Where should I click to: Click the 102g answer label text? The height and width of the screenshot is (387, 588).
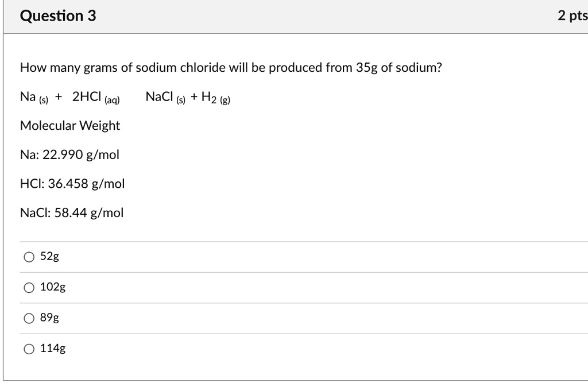tap(52, 287)
